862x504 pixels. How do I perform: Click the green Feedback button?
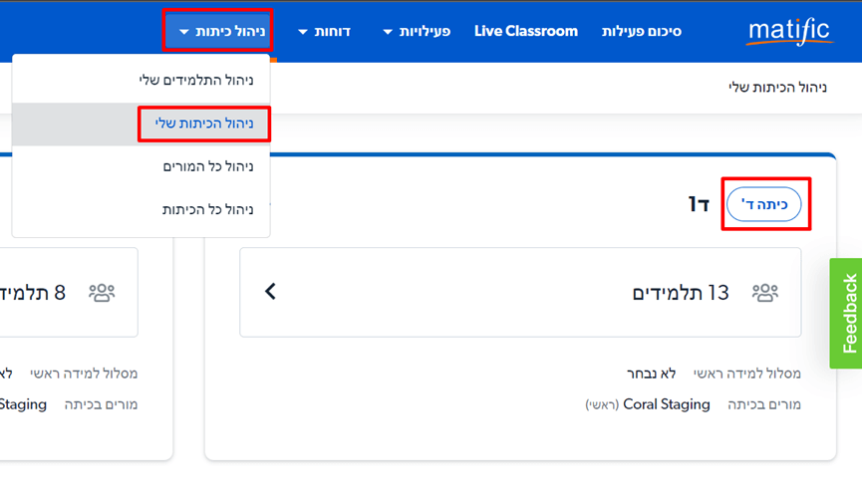click(x=847, y=314)
